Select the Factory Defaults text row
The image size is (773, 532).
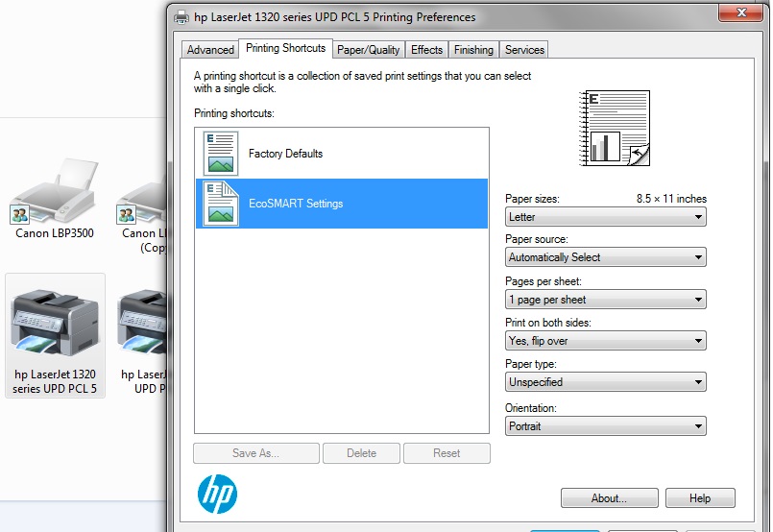point(342,154)
